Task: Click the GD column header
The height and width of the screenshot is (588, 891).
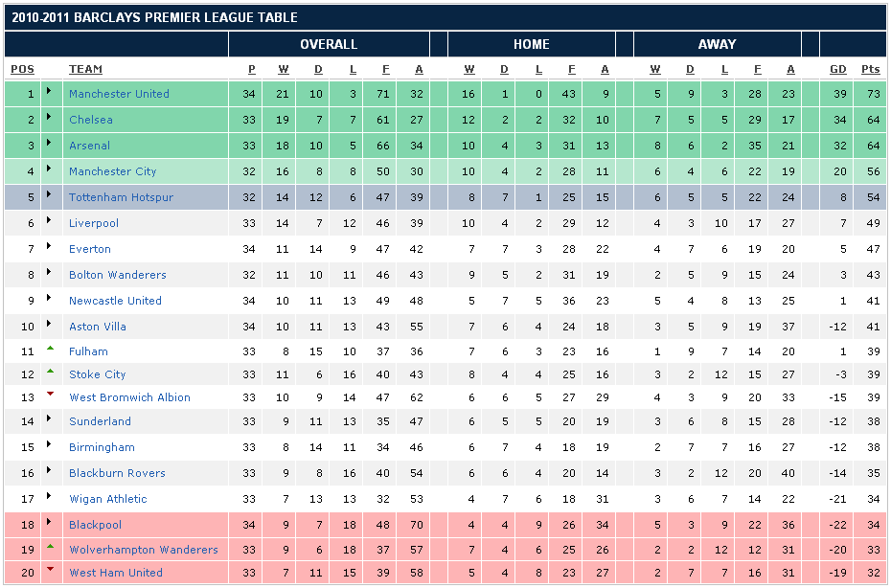Action: tap(838, 69)
